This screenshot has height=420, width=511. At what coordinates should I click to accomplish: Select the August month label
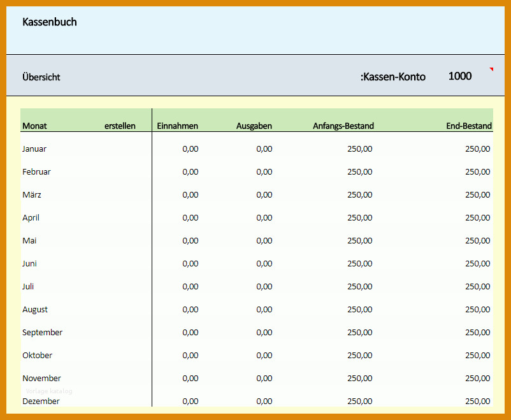coord(35,310)
